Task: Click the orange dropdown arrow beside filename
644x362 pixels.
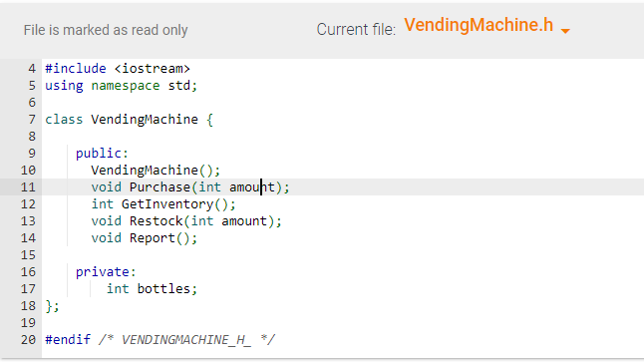Action: pos(565,31)
